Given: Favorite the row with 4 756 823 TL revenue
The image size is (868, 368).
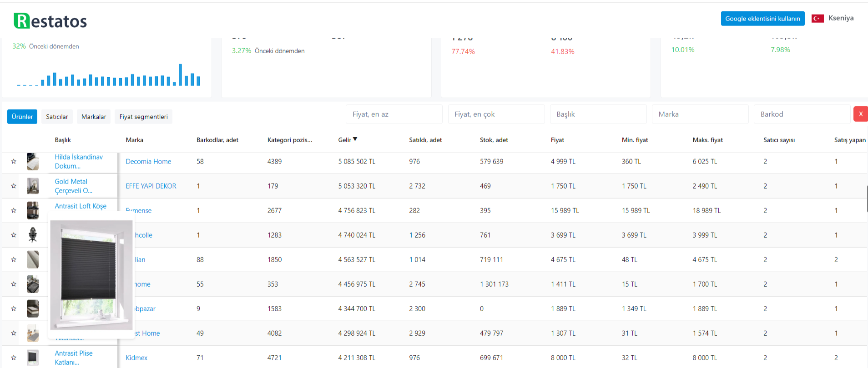Looking at the screenshot, I should 14,210.
